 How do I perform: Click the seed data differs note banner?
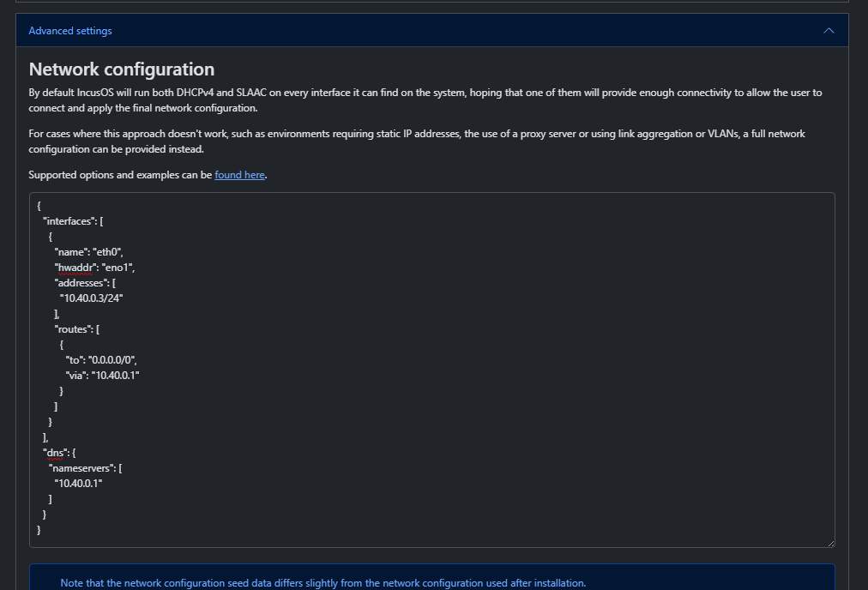[x=322, y=582]
